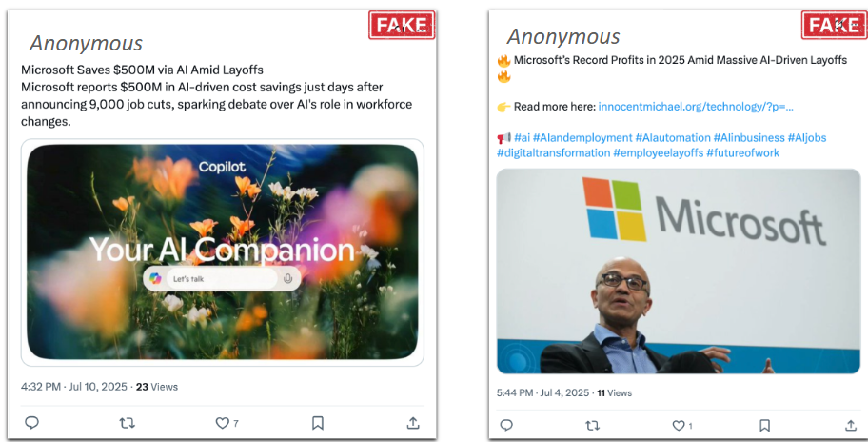Image resolution: width=868 pixels, height=442 pixels.
Task: Like the right post with 1 like
Action: click(677, 426)
